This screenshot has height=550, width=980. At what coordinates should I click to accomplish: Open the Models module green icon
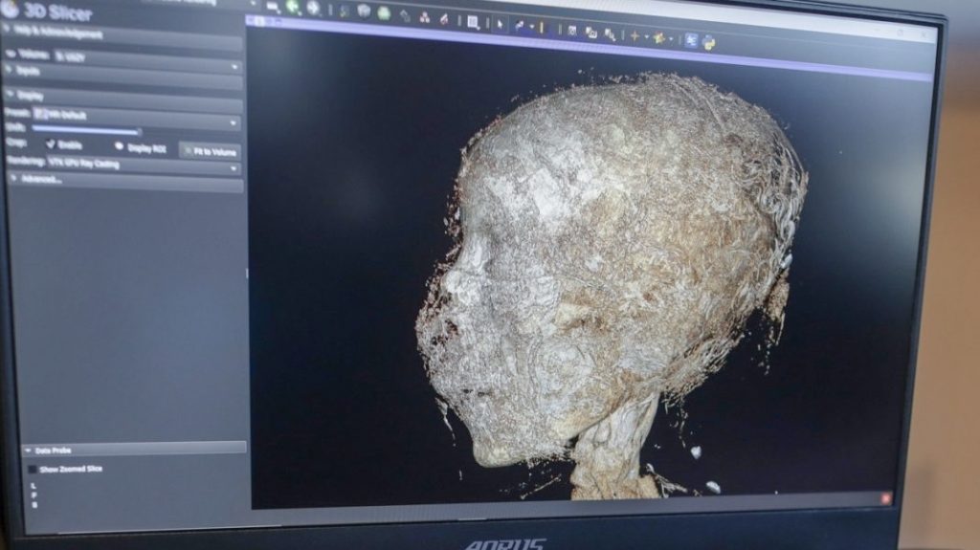click(x=384, y=13)
